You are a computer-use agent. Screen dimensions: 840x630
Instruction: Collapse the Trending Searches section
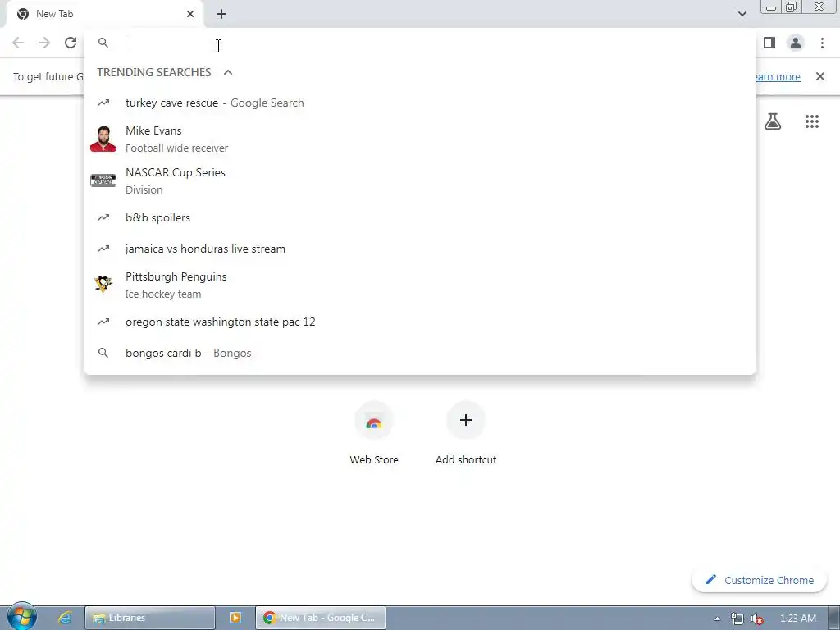[228, 72]
